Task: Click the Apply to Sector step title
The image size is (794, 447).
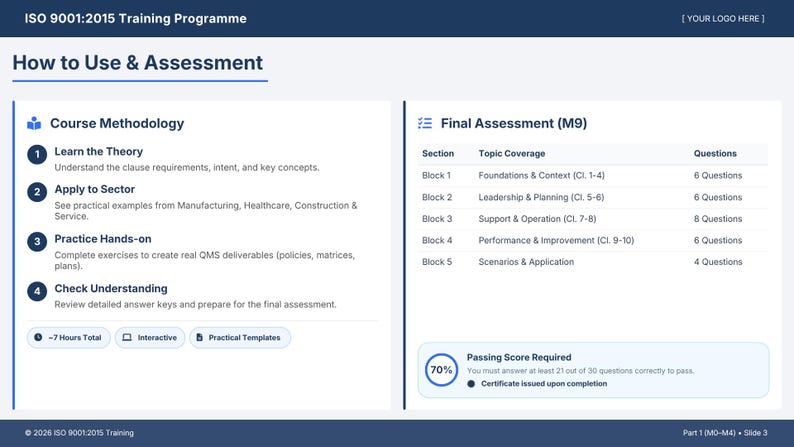Action: click(x=95, y=189)
